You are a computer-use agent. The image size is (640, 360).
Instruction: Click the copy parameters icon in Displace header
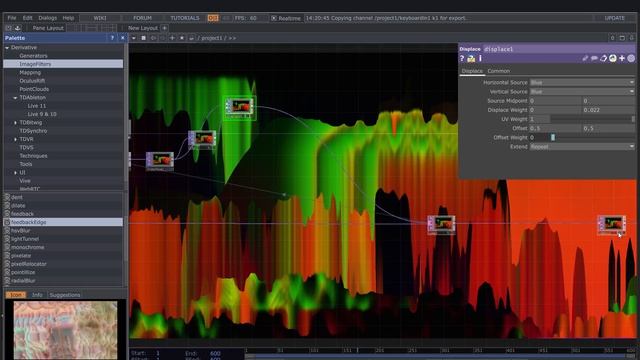(603, 58)
